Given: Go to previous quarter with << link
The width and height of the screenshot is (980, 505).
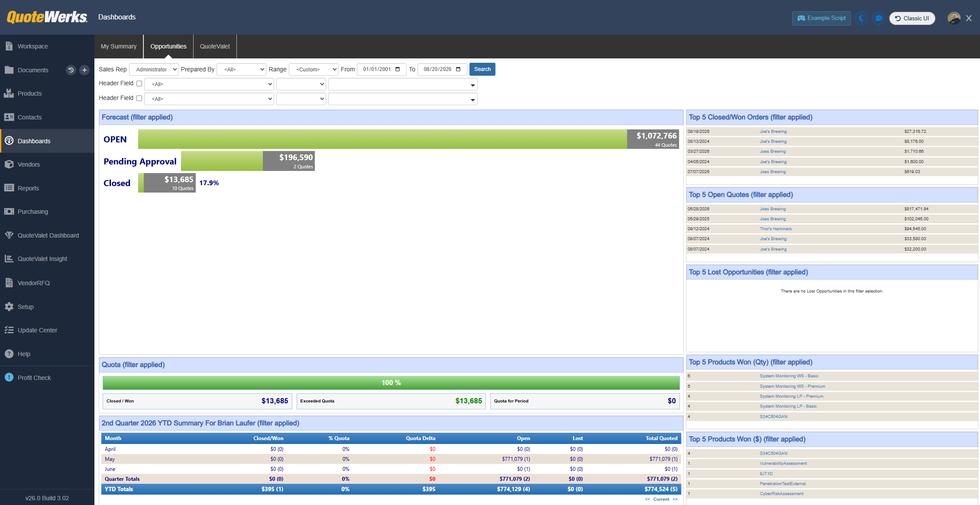Looking at the screenshot, I should [647, 499].
